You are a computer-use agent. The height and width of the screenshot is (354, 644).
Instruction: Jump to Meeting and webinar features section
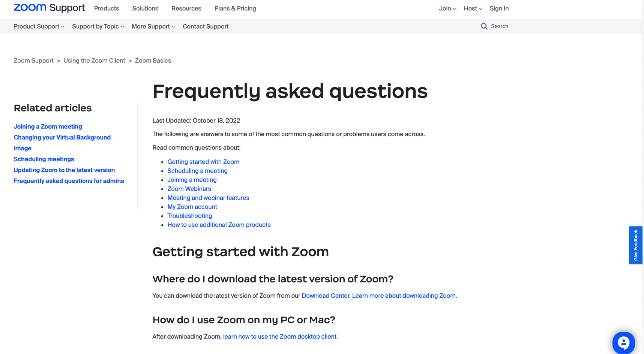coord(208,198)
